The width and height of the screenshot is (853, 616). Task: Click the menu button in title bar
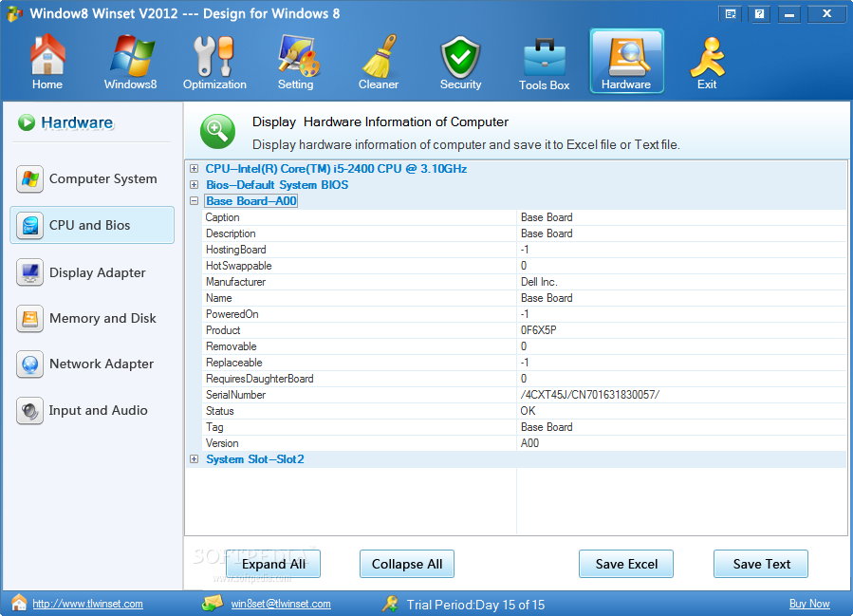click(731, 14)
